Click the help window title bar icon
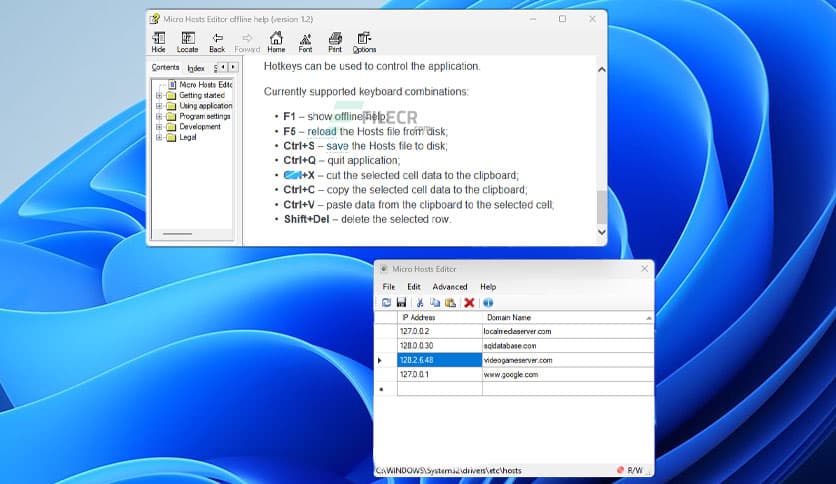 click(155, 19)
